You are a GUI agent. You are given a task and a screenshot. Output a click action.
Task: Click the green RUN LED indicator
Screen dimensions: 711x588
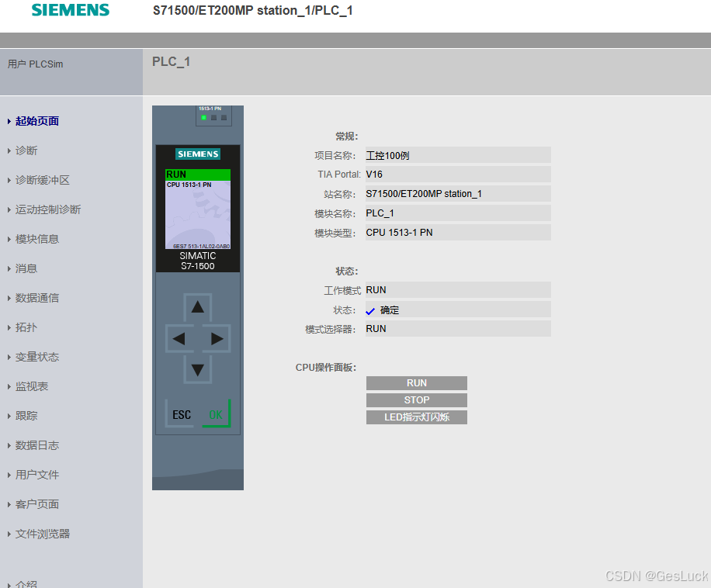[x=203, y=118]
